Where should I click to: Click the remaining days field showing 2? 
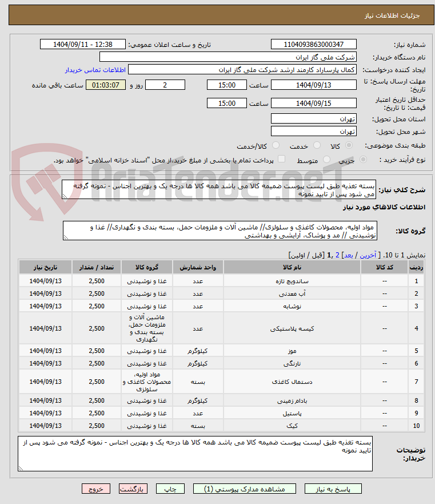[x=165, y=85]
